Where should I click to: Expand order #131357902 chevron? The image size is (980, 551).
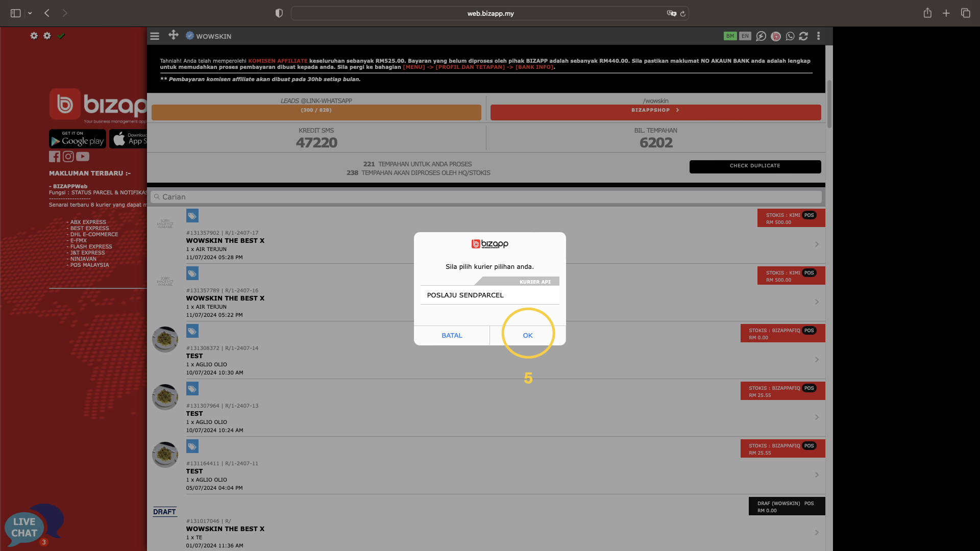tap(817, 244)
